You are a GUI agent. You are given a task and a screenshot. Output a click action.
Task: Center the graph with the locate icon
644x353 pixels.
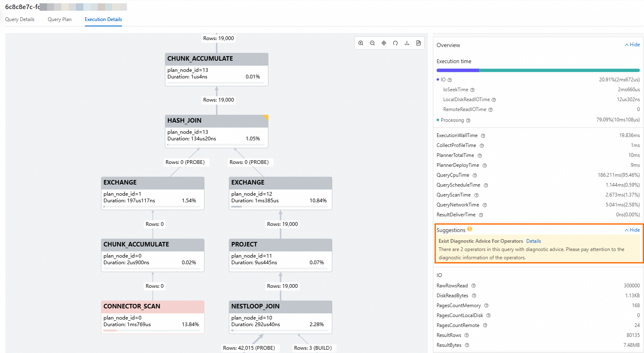click(384, 43)
